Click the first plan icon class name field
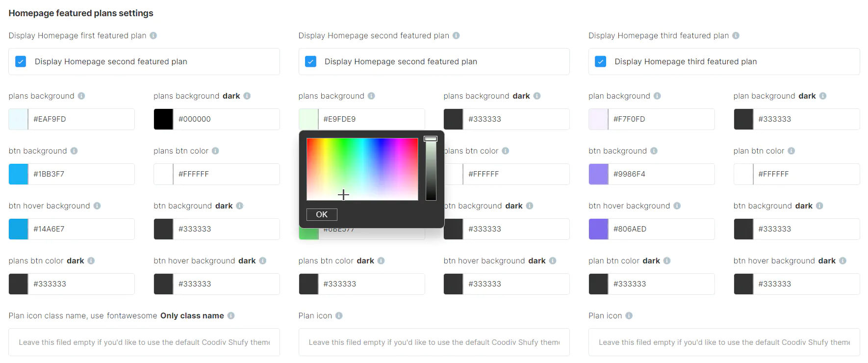 point(144,342)
